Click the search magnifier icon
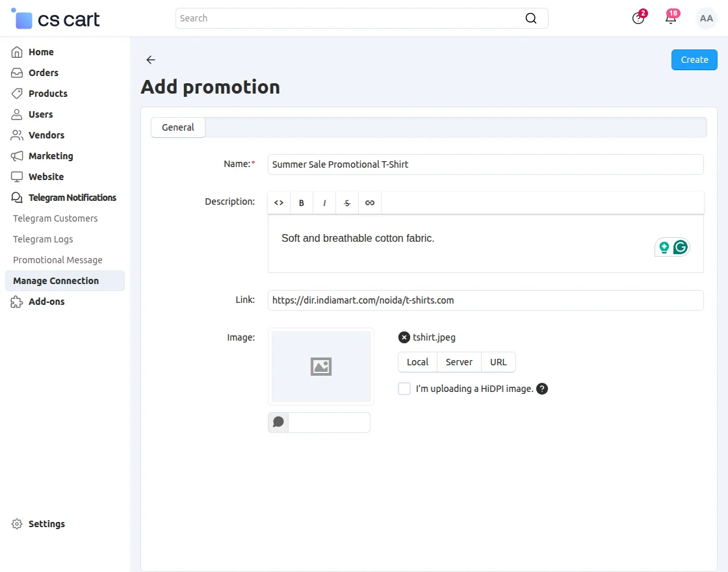 click(530, 18)
